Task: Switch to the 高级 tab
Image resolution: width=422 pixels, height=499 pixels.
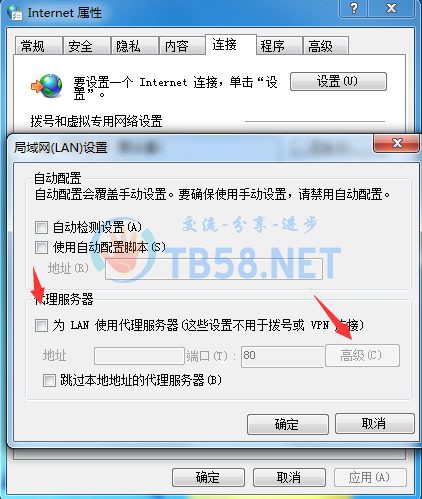Action: tap(326, 46)
